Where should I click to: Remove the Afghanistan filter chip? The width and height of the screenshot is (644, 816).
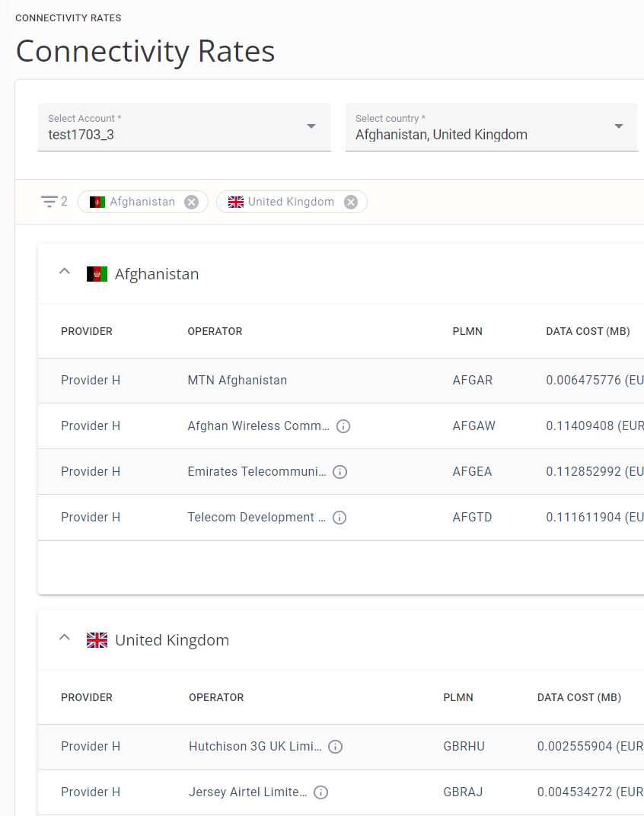(192, 202)
